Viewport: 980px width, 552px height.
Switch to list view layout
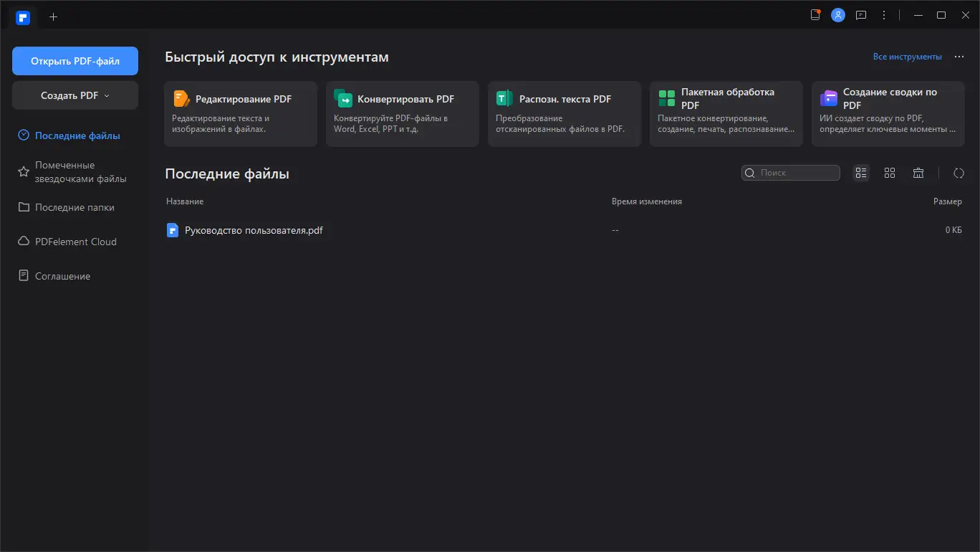point(861,173)
